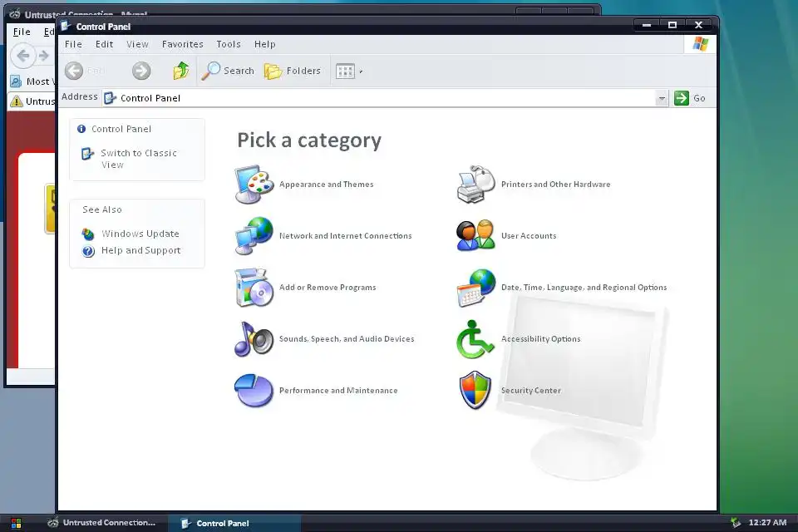Minimize the Control Panel window
The height and width of the screenshot is (532, 798).
(x=647, y=25)
